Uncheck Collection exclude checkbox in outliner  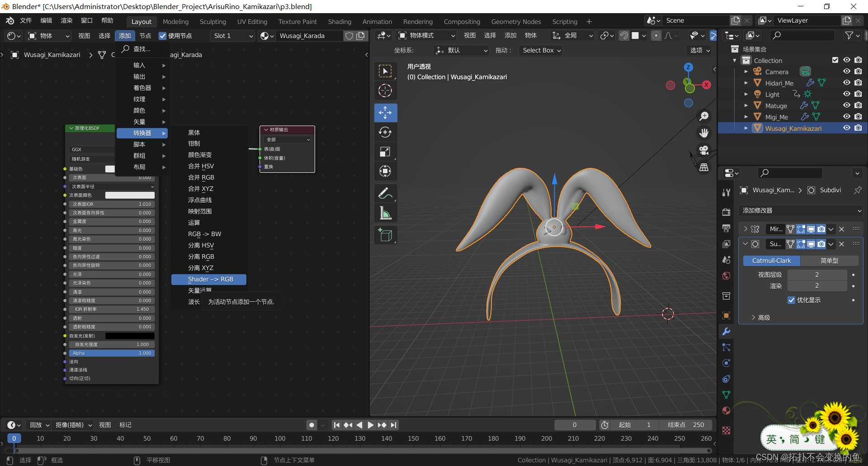point(835,60)
